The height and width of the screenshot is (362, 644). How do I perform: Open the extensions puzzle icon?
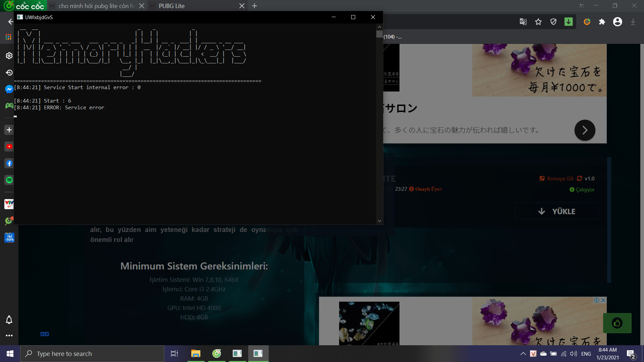tap(602, 22)
